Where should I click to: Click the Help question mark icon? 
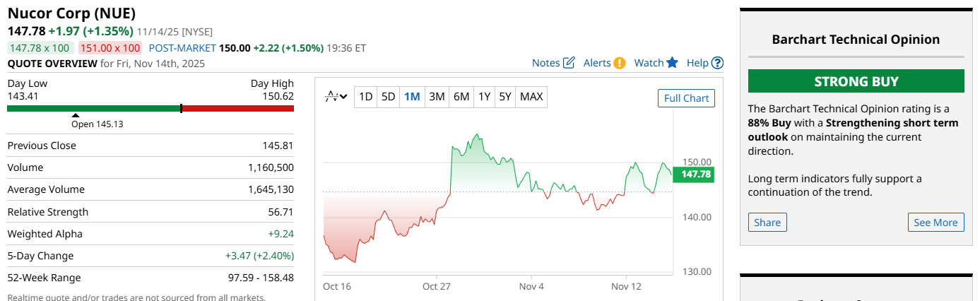[717, 63]
